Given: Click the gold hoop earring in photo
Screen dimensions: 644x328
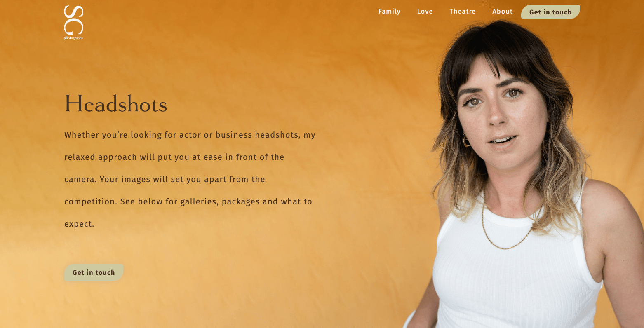Looking at the screenshot, I should coord(466,141).
